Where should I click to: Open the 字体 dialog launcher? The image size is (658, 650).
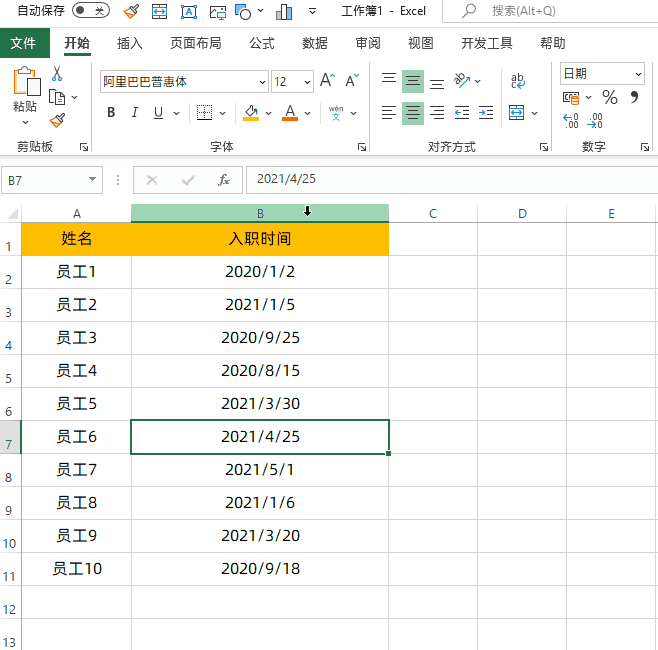click(x=362, y=147)
